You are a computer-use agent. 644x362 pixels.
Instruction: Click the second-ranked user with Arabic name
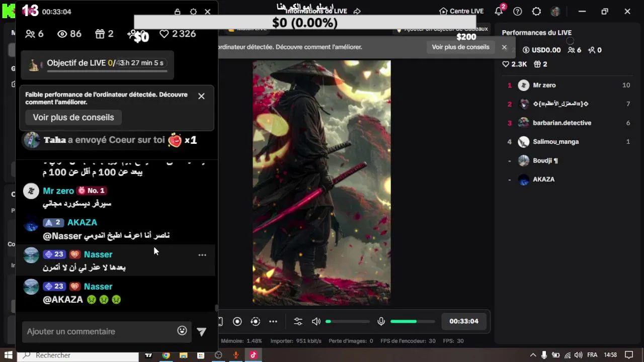click(x=569, y=104)
